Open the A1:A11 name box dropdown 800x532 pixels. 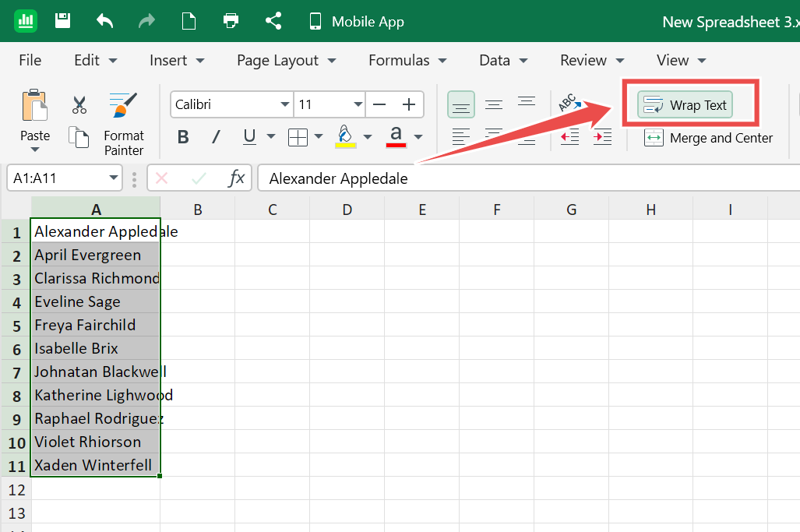tap(113, 178)
